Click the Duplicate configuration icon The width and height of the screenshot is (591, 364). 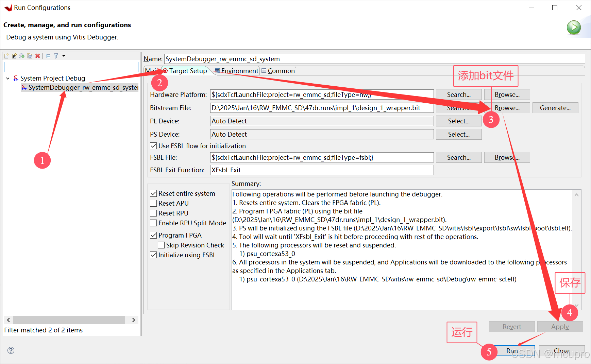tap(30, 56)
